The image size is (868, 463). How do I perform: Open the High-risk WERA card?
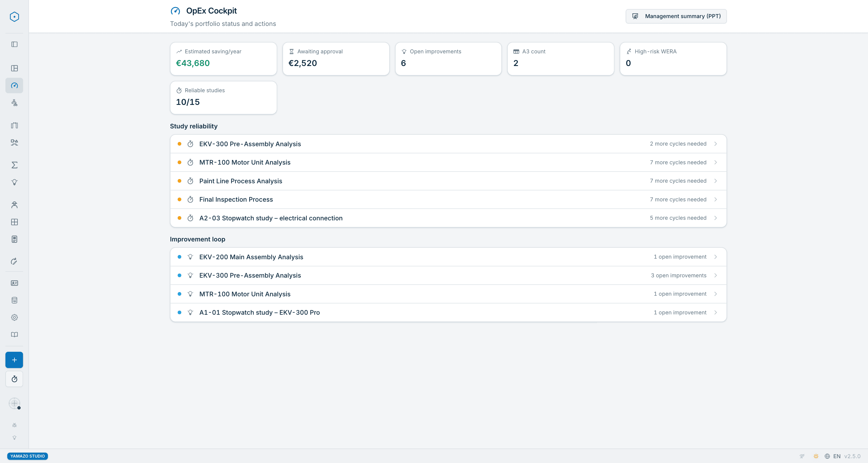(x=673, y=59)
